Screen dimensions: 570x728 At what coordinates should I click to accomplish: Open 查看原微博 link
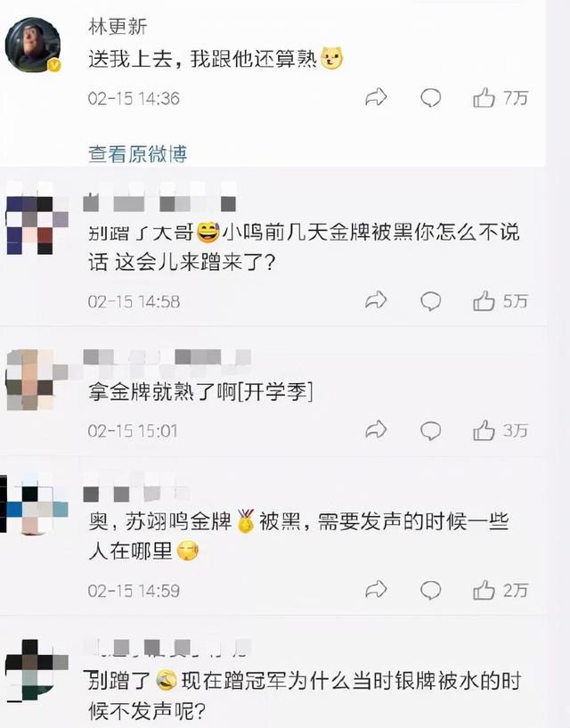point(138,154)
